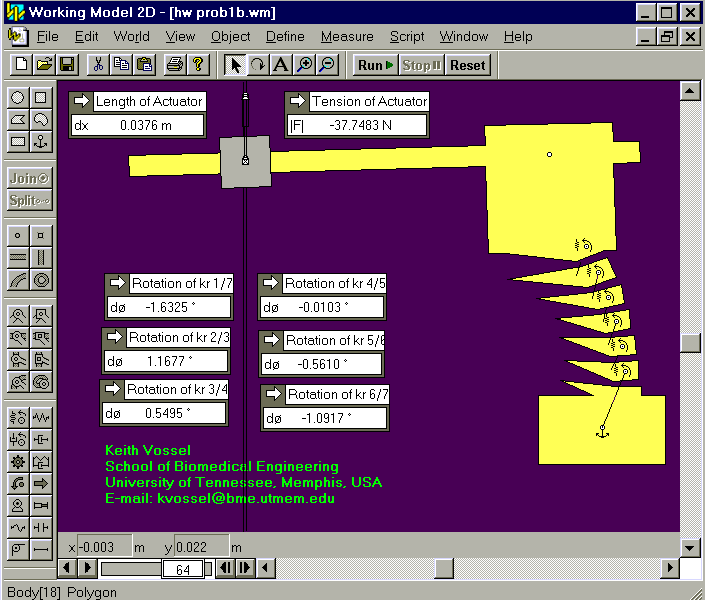Screen dimensions: 705x600
Task: Save the model with the floppy disk icon
Action: click(x=67, y=65)
